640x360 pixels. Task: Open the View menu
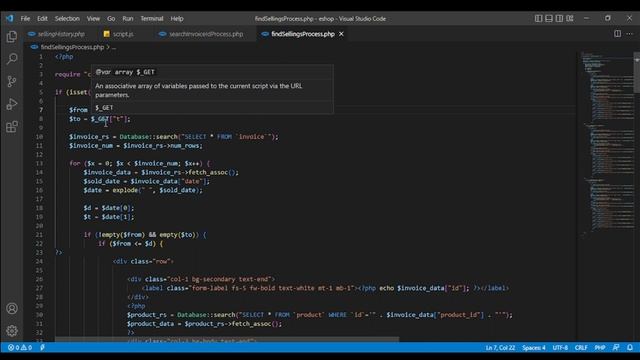93,18
